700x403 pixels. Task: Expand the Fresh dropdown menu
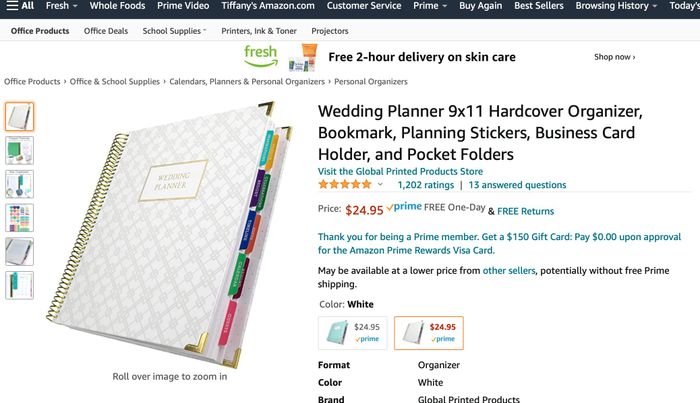pos(61,6)
